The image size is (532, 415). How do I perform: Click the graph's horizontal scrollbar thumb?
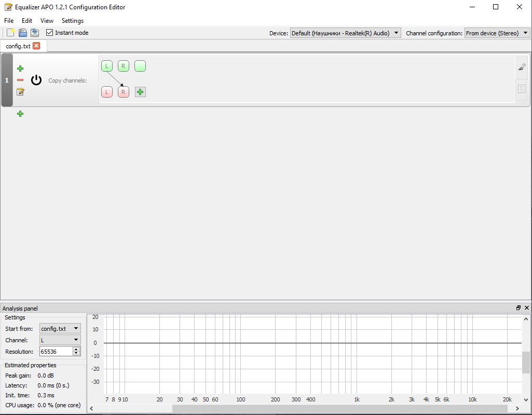(x=340, y=408)
